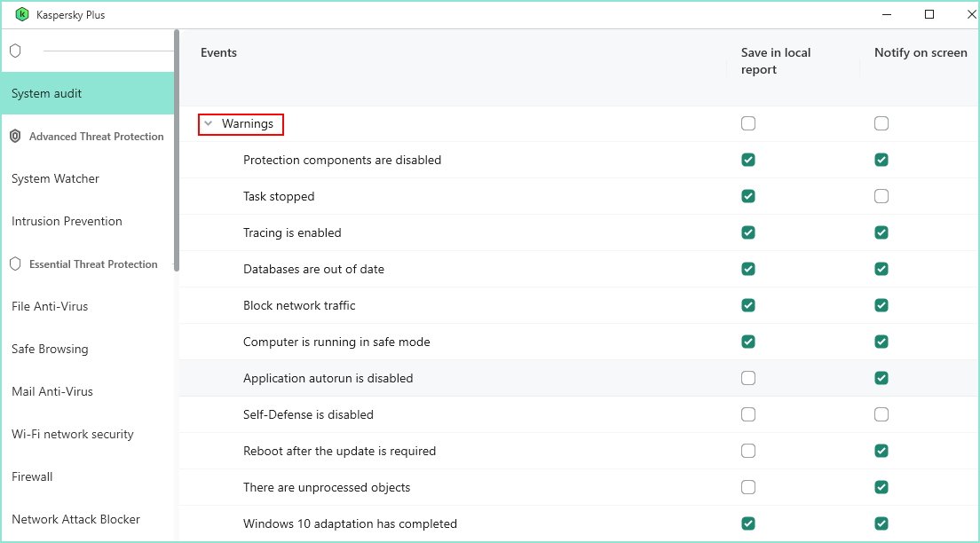Uncheck Save in local report for Task stopped

[748, 196]
